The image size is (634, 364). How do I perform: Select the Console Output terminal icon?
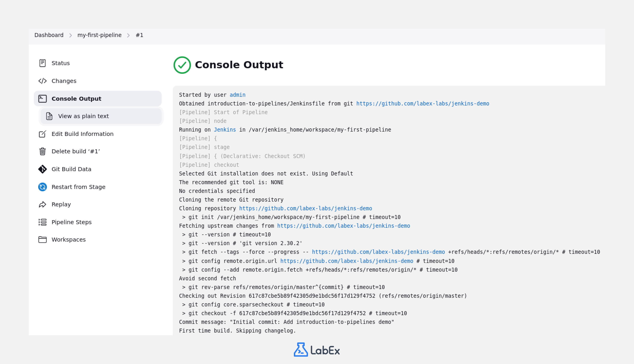tap(43, 99)
